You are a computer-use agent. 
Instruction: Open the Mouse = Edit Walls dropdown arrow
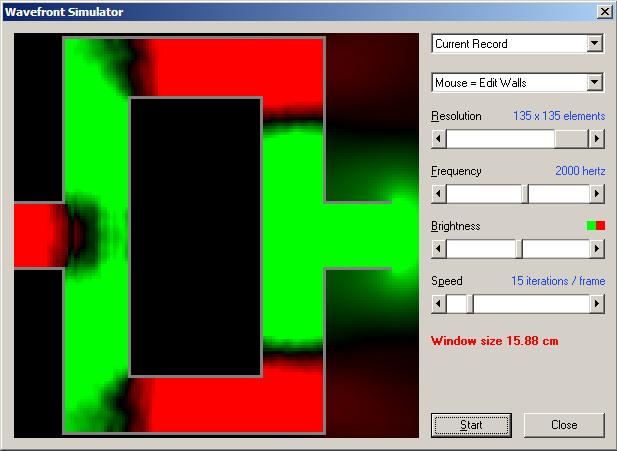[x=595, y=82]
